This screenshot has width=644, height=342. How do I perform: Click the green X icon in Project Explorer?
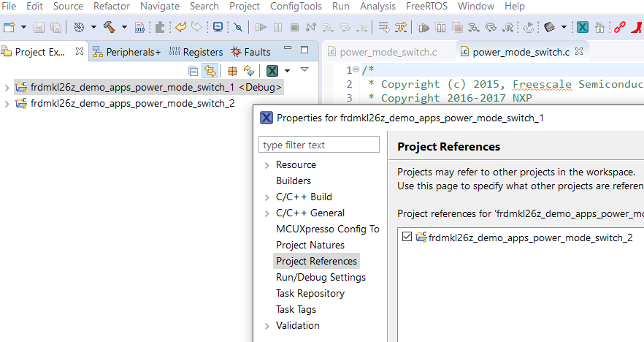(272, 71)
